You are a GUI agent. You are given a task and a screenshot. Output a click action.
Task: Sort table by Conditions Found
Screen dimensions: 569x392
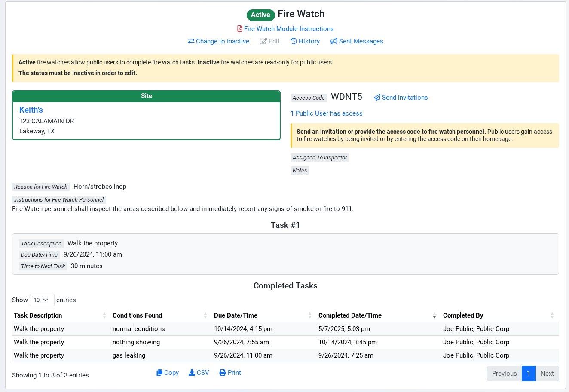(x=137, y=315)
